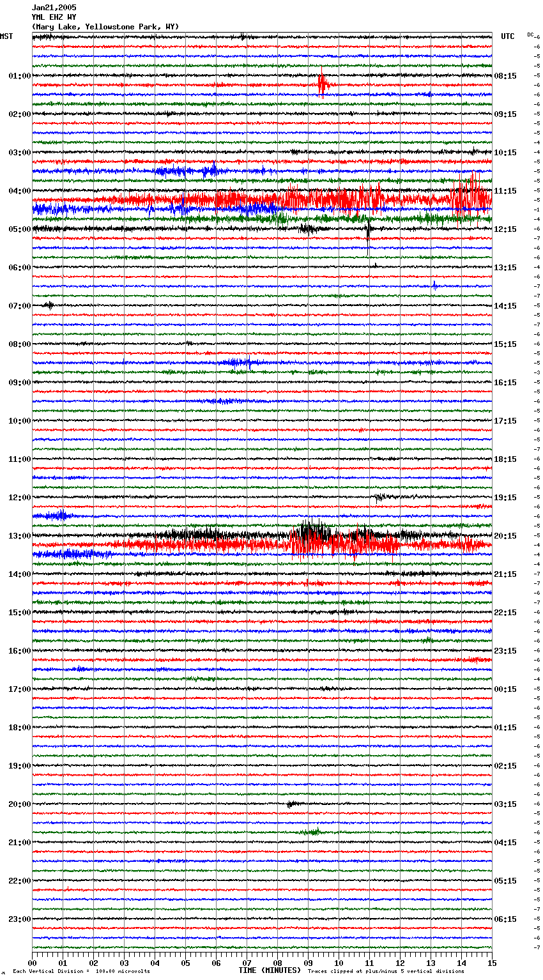Click the 18:15 UTC time label
The image size is (543, 980).
pyautogui.click(x=505, y=459)
